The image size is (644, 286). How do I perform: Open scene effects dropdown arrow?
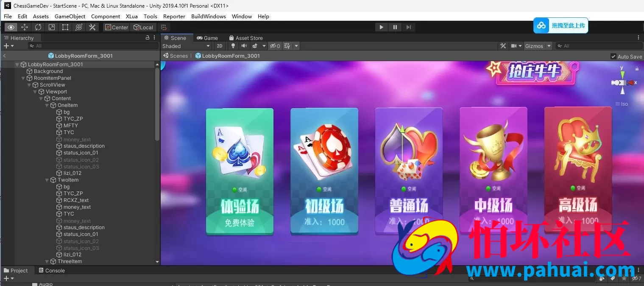click(x=264, y=46)
